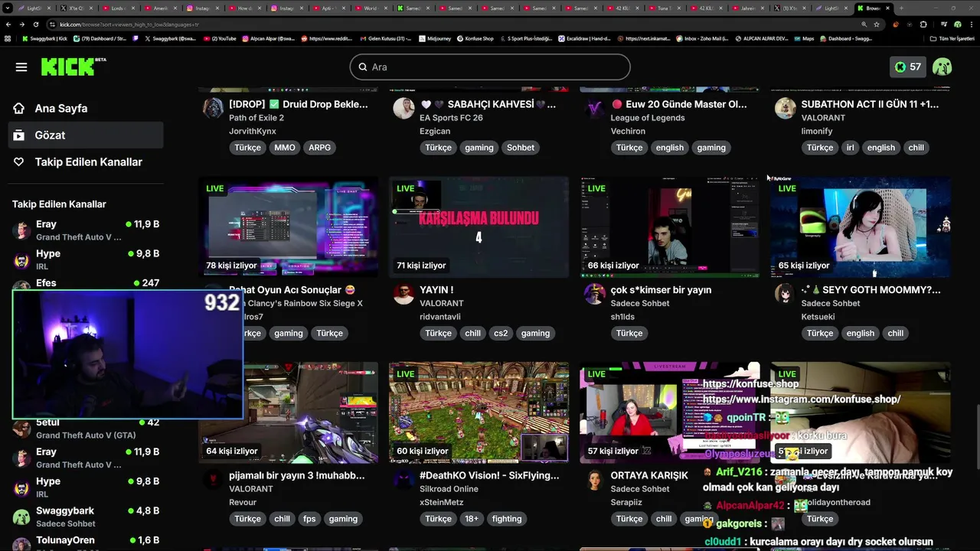
Task: Open xSteinMetz channel avatar
Action: [x=403, y=480]
